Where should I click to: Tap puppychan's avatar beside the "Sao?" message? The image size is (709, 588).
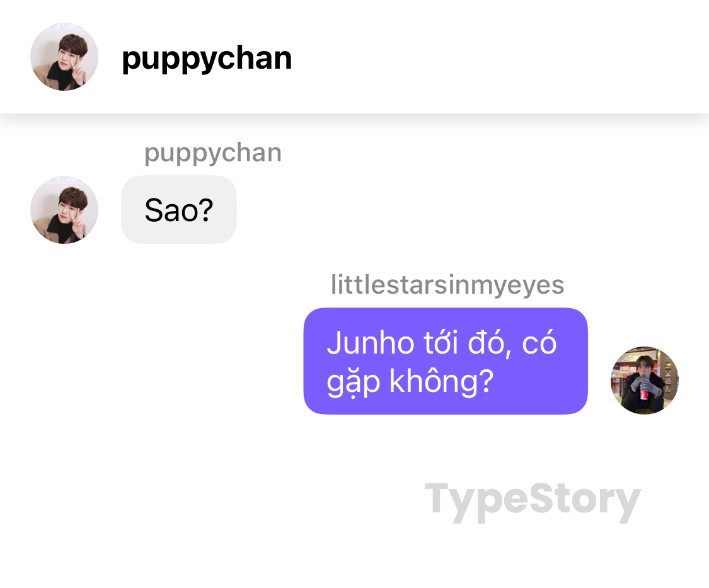64,210
